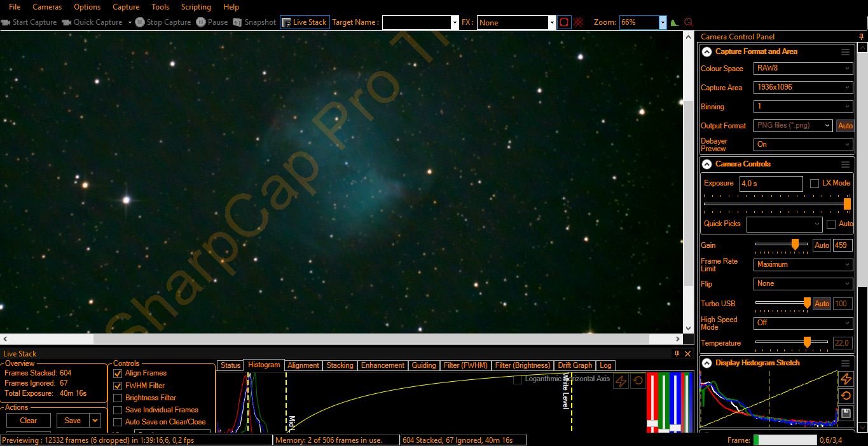The image size is (868, 446).
Task: Switch to the Status tab
Action: point(230,365)
